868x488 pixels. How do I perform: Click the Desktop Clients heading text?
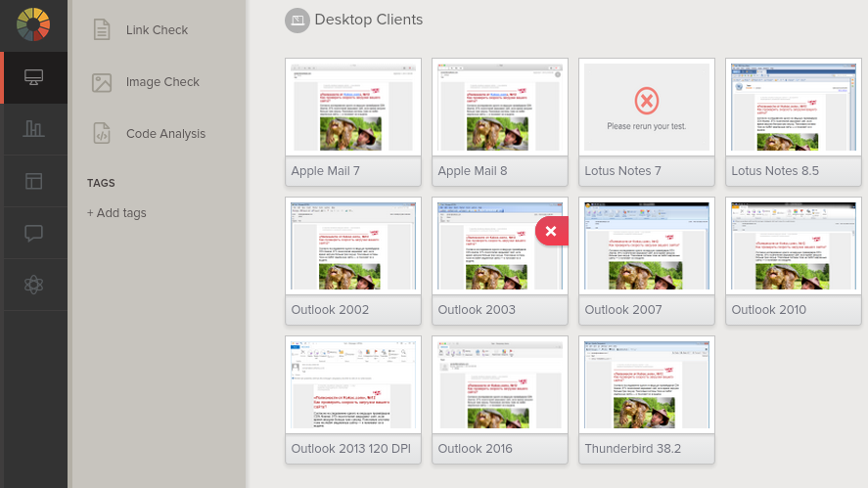pyautogui.click(x=369, y=20)
